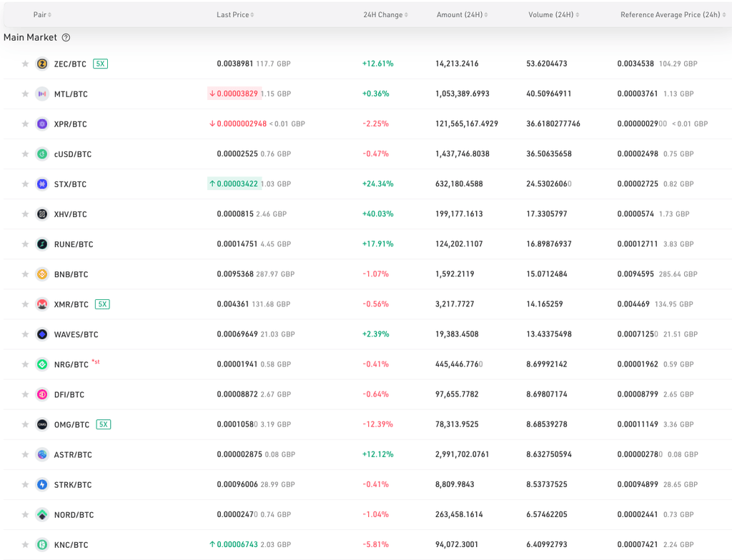The width and height of the screenshot is (732, 560).
Task: Click STRK/BTC last price 0.00096006
Action: pyautogui.click(x=237, y=484)
